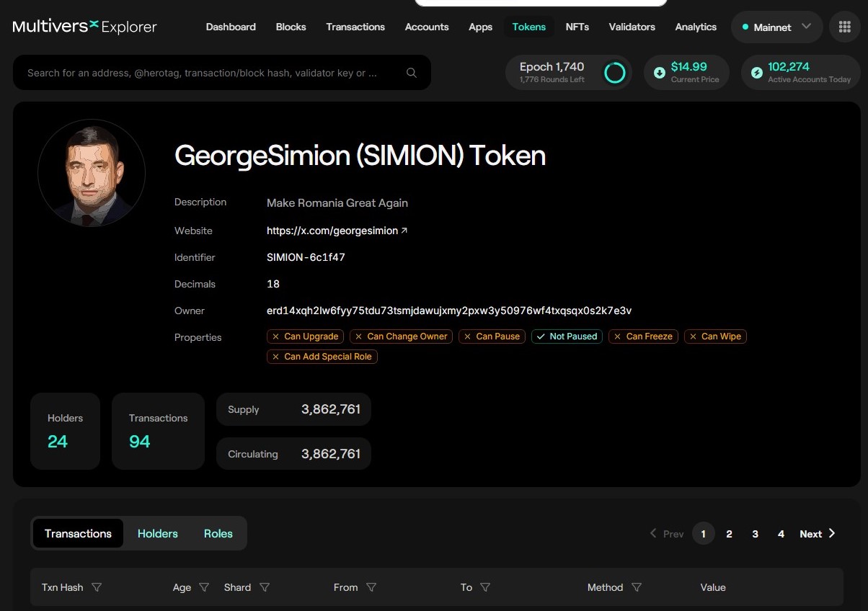Click the decimals value 18
Image resolution: width=868 pixels, height=611 pixels.
click(273, 284)
